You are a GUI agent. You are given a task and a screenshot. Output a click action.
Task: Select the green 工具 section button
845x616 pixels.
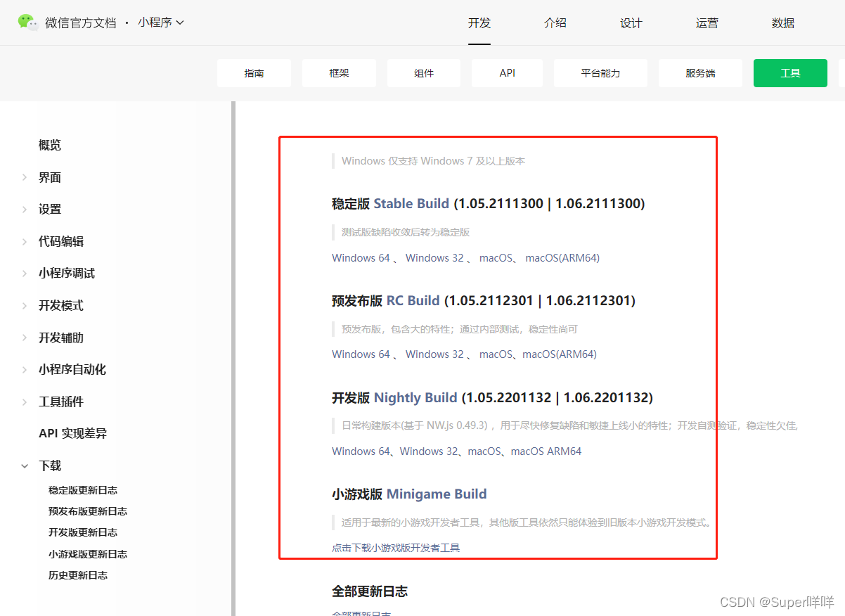tap(790, 73)
